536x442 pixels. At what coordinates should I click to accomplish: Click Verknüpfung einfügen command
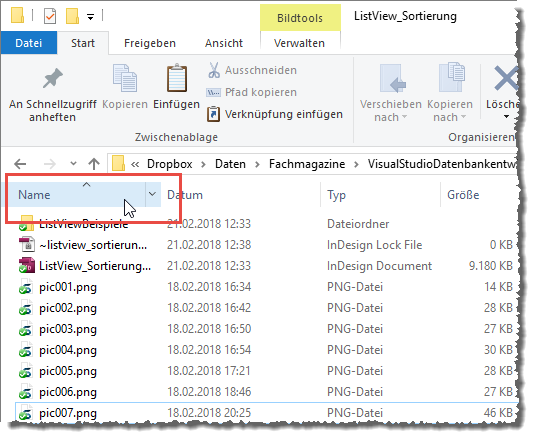[274, 114]
